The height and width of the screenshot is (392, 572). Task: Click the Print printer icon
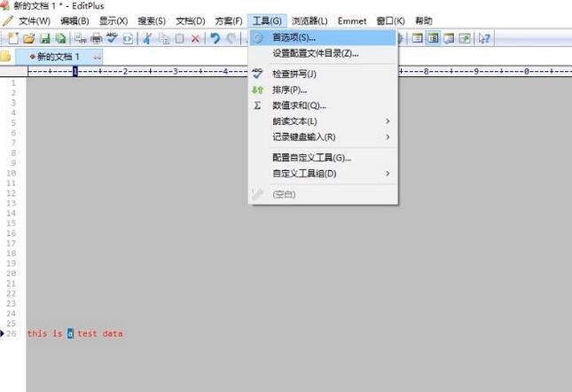(97, 38)
